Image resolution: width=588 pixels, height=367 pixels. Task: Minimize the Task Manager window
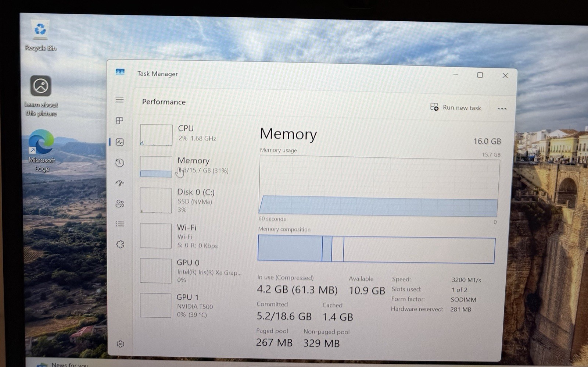(x=455, y=74)
